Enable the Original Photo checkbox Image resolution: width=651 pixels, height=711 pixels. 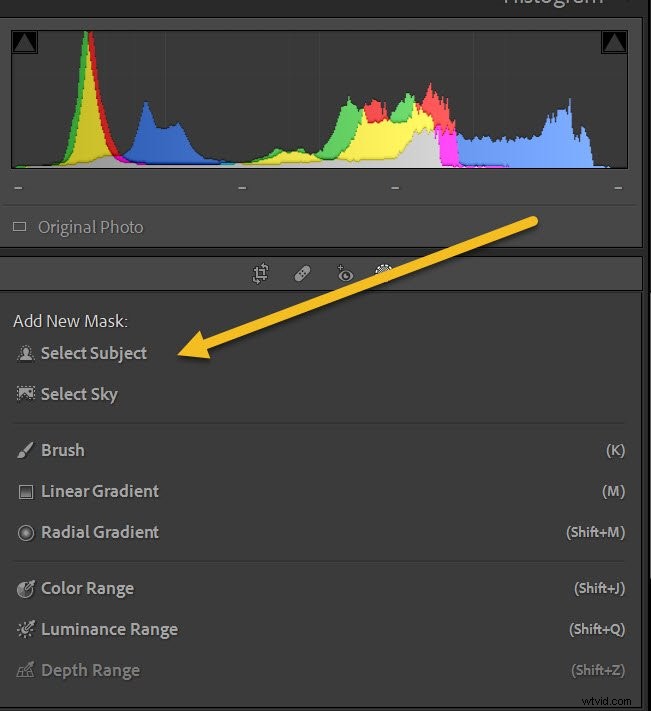[x=19, y=226]
